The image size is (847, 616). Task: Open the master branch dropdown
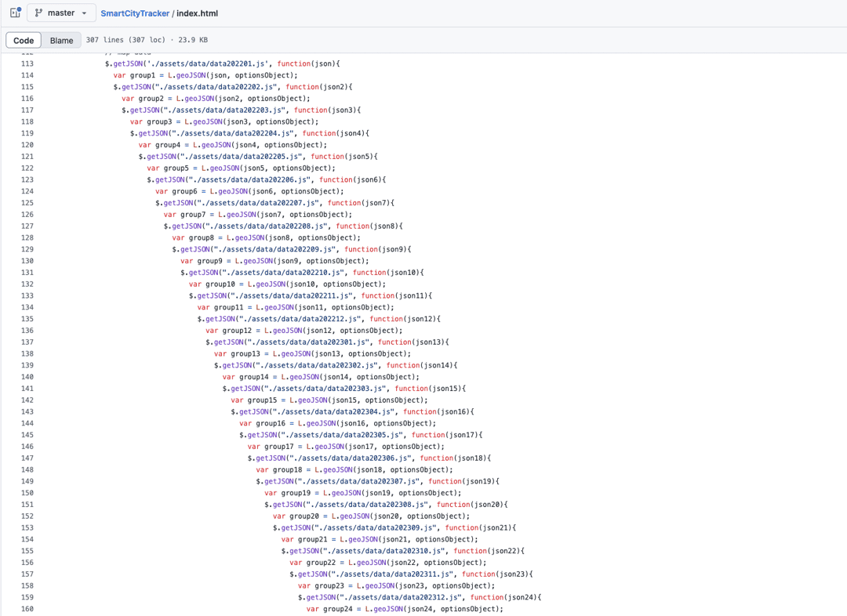pyautogui.click(x=61, y=13)
